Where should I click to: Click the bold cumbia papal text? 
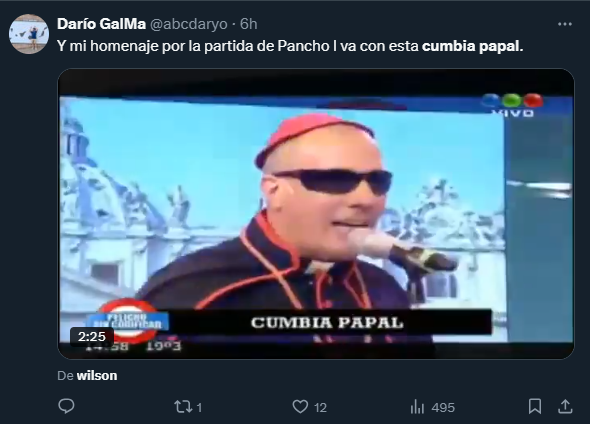tap(473, 46)
